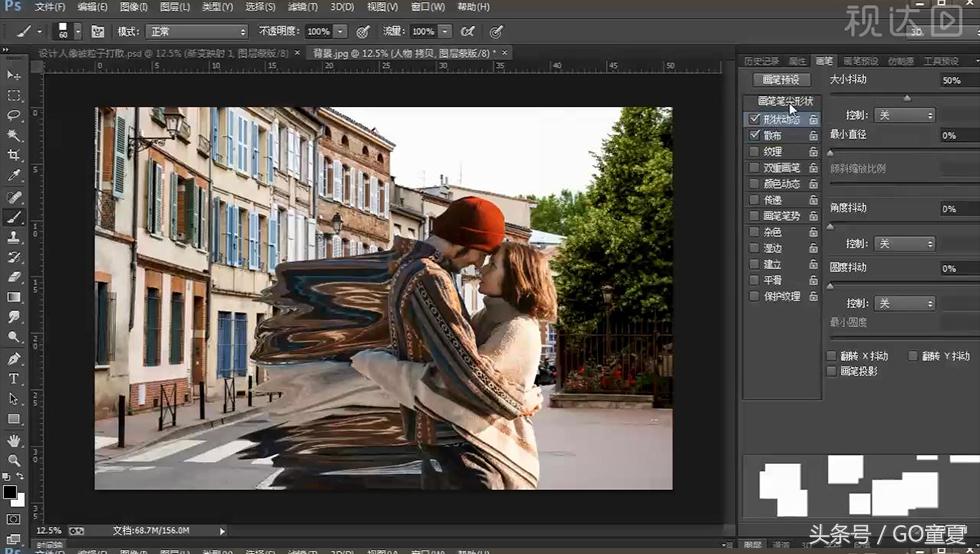Click the 大小抖动 size jitter slider

pyautogui.click(x=905, y=97)
